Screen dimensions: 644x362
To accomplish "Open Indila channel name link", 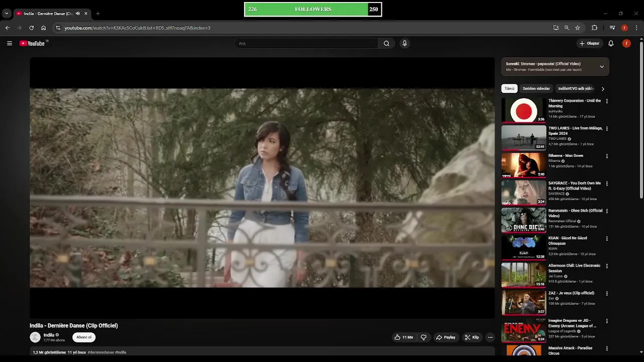I will (x=49, y=335).
